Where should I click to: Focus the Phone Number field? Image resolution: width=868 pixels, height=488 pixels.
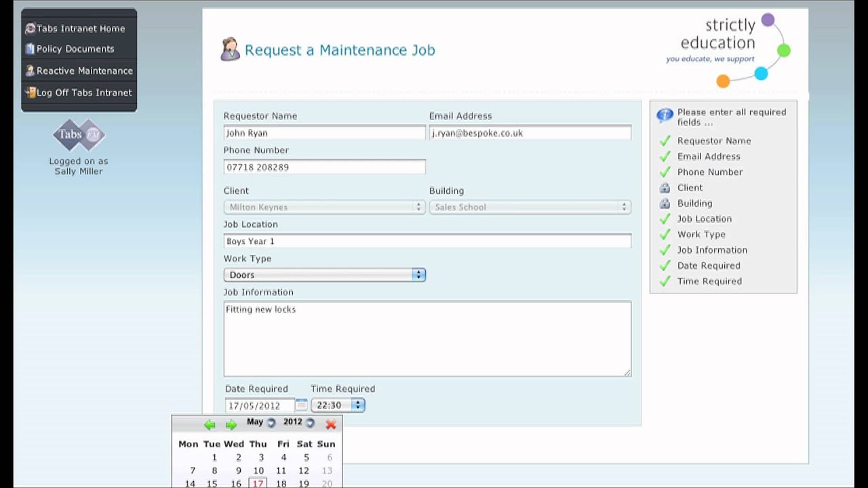pos(325,167)
